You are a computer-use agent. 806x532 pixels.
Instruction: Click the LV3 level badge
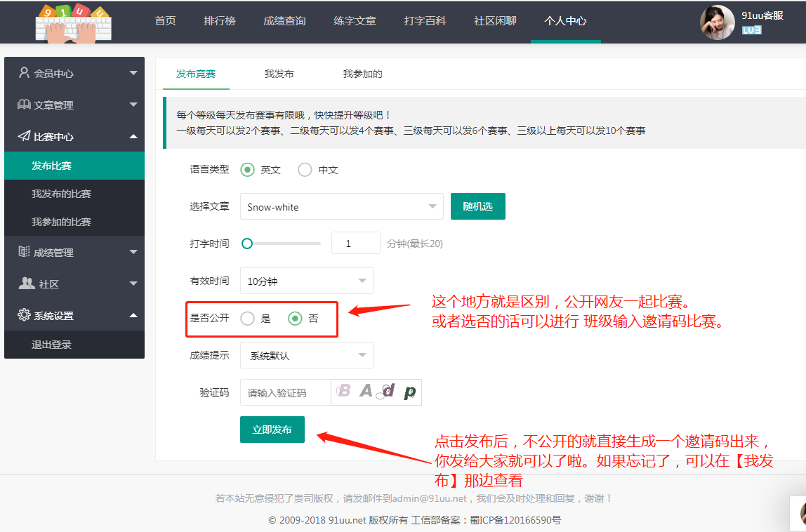click(751, 30)
